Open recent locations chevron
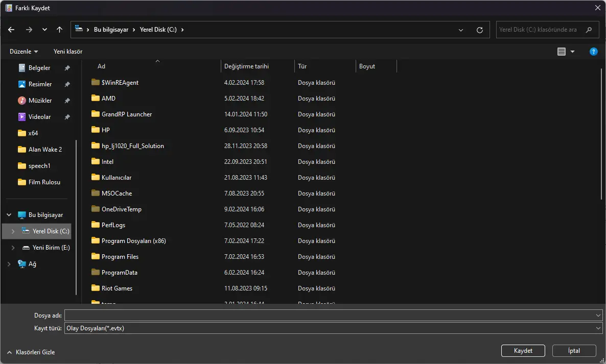This screenshot has width=606, height=364. click(44, 30)
